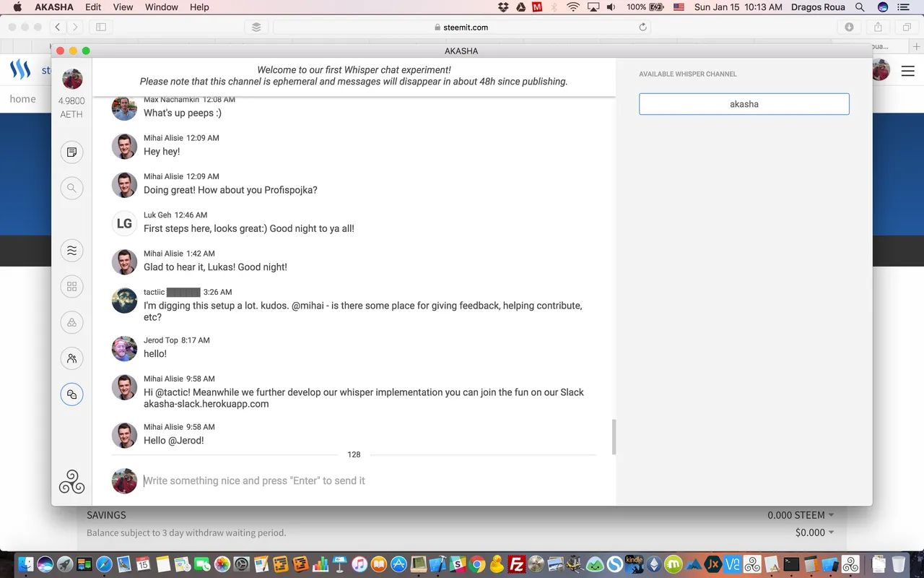The image size is (924, 578).
Task: Open Max Nachamkin's avatar picture
Action: point(124,108)
